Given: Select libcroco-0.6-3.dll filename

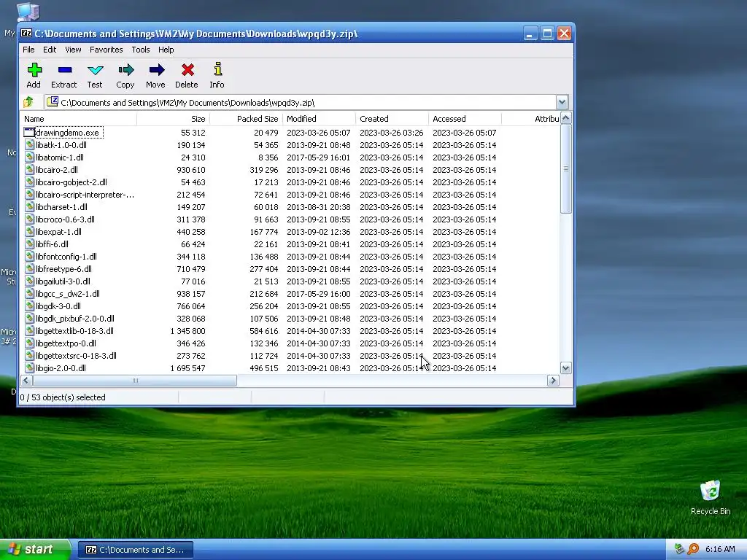Looking at the screenshot, I should pos(65,219).
